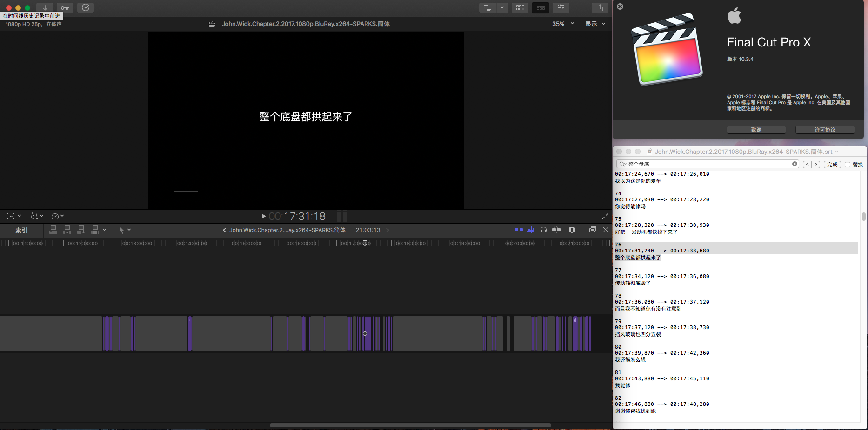Select the purple caption clip near 14:00:00
This screenshot has width=868, height=430.
tap(190, 333)
